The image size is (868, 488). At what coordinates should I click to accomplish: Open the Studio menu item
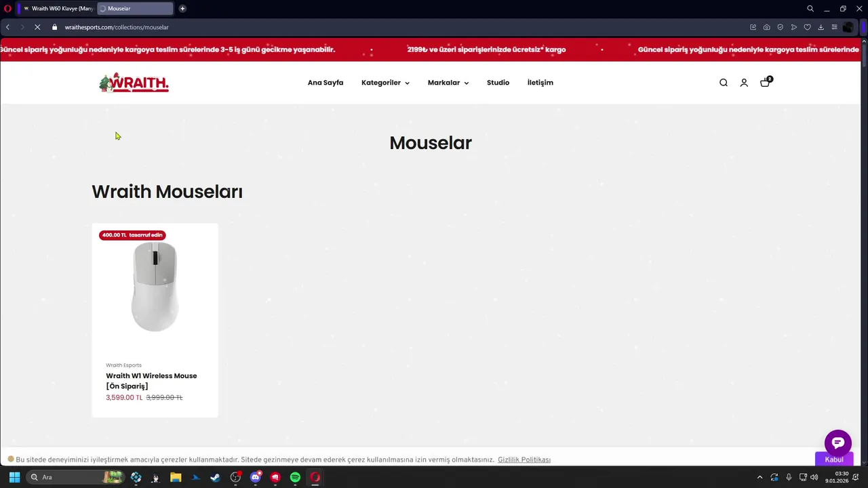pos(498,83)
